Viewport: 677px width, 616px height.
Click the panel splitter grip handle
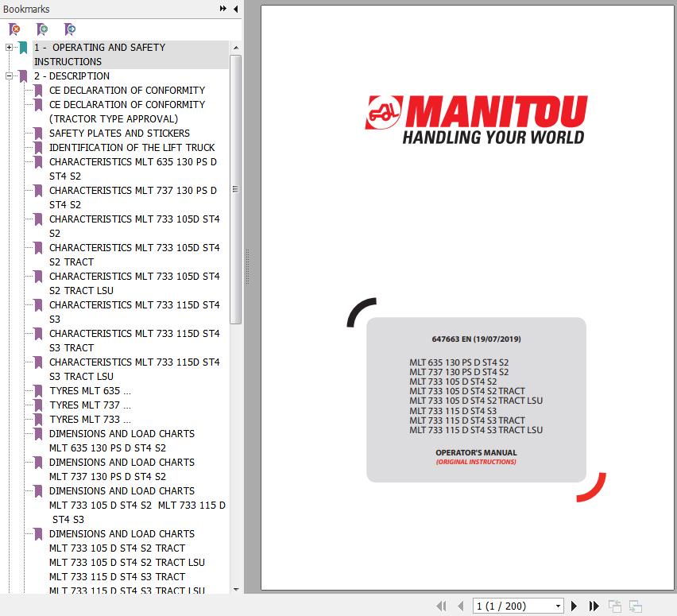coord(248,266)
